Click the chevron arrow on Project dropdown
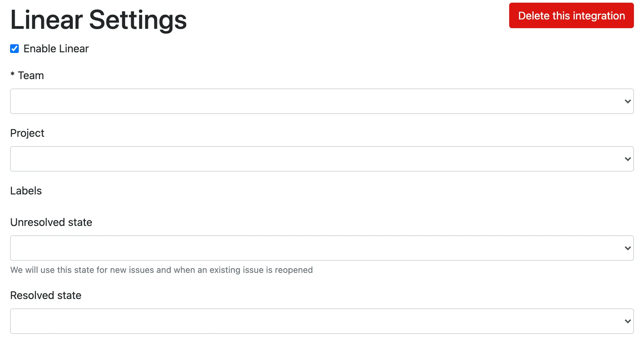Image resolution: width=644 pixels, height=355 pixels. [x=628, y=159]
